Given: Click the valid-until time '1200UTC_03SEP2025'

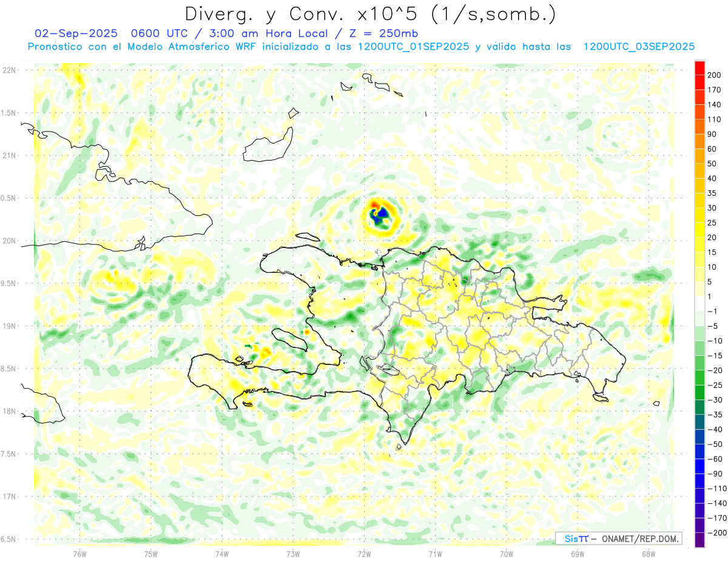Looking at the screenshot, I should coord(638,47).
